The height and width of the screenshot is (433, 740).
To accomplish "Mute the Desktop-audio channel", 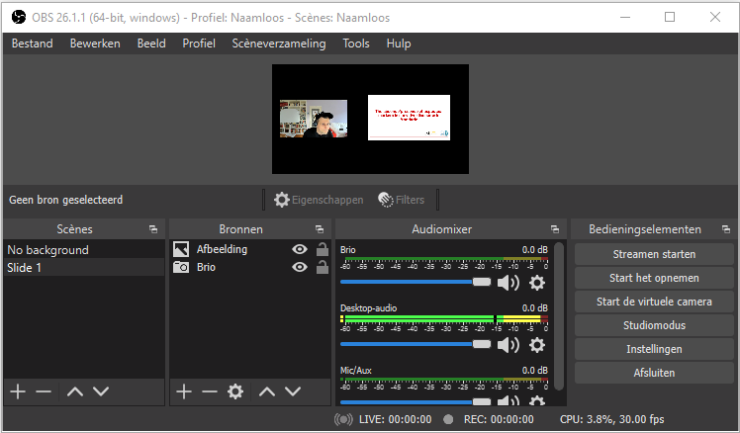I will tap(508, 345).
